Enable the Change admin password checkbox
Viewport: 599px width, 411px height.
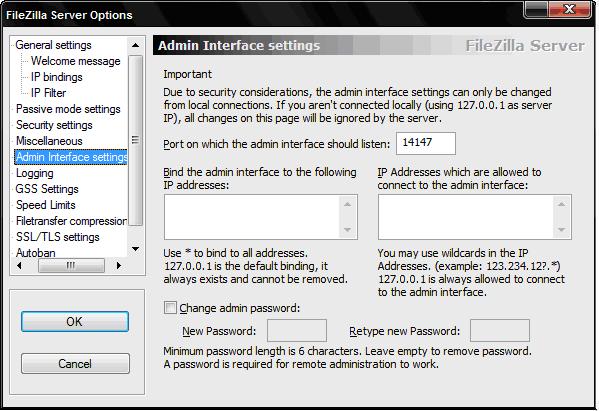pos(170,307)
